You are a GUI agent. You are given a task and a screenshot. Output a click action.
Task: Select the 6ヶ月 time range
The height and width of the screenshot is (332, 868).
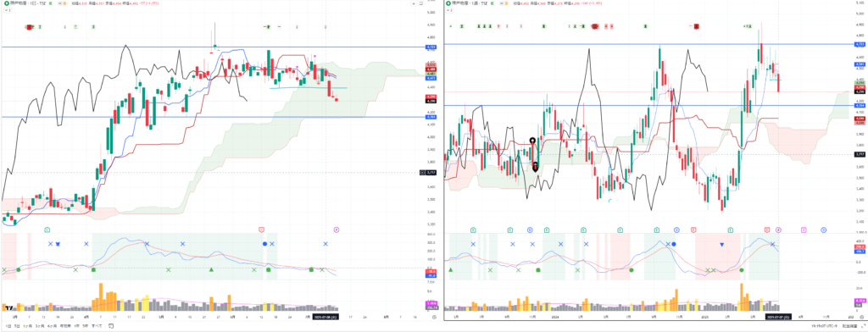coord(52,326)
